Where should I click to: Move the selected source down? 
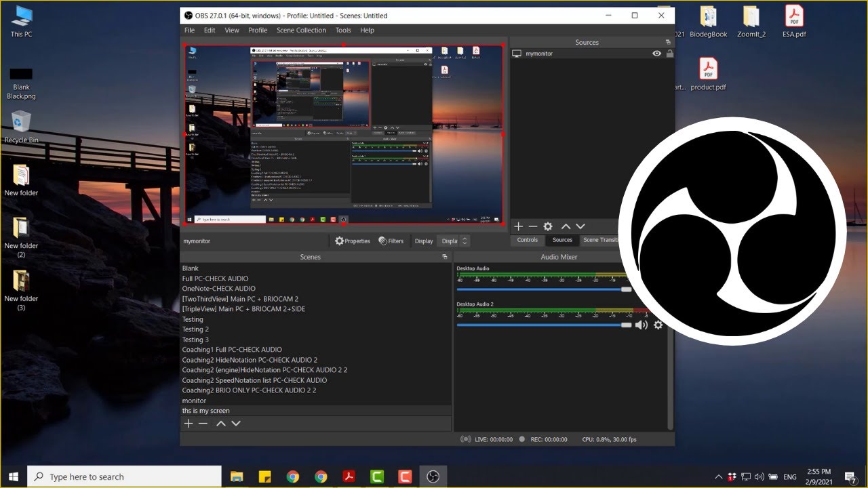[x=580, y=226]
